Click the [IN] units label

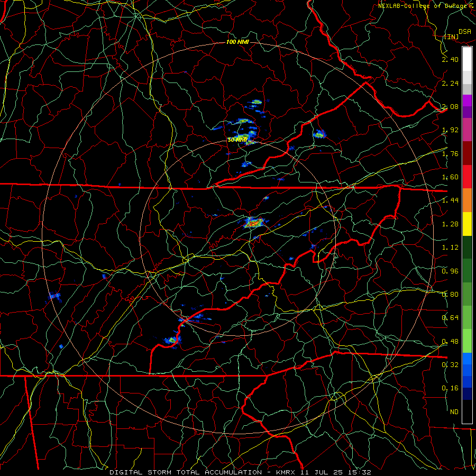click(451, 36)
